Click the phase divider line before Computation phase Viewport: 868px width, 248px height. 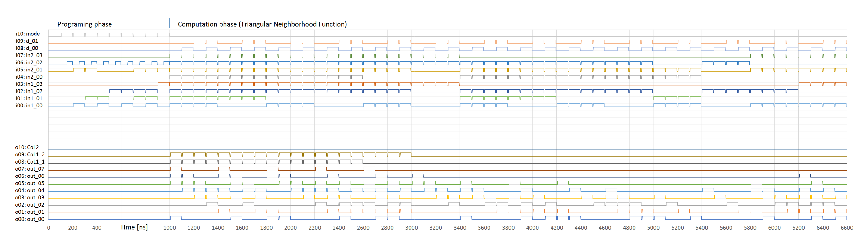169,23
